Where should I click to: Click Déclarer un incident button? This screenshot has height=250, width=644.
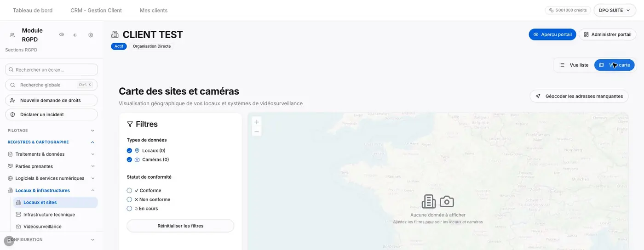[52, 114]
